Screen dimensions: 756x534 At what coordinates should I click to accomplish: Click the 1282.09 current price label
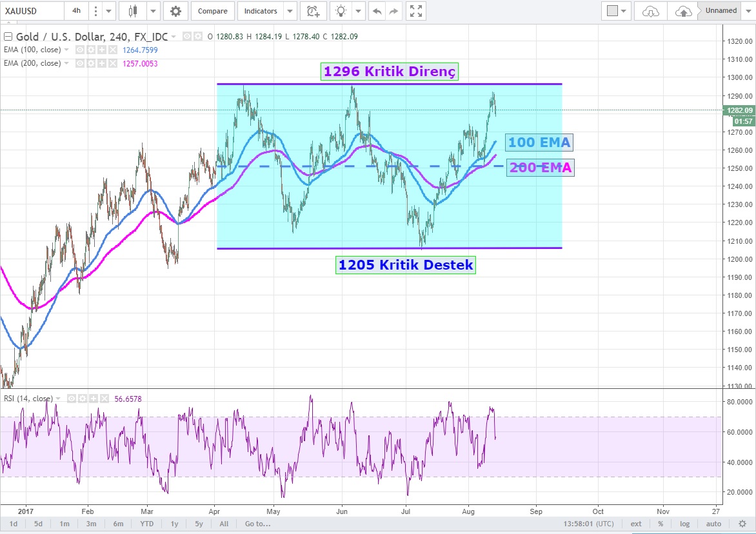[x=740, y=110]
